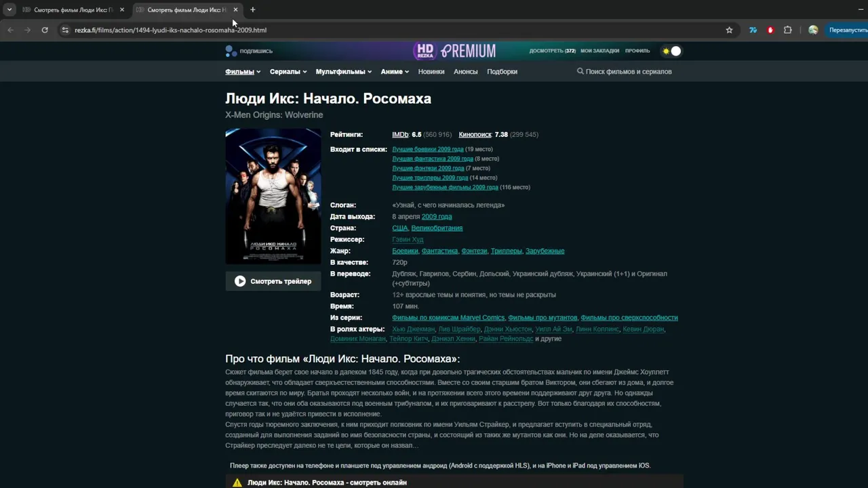The height and width of the screenshot is (488, 868).
Task: Open Фильмы про мутантов series
Action: tap(542, 318)
